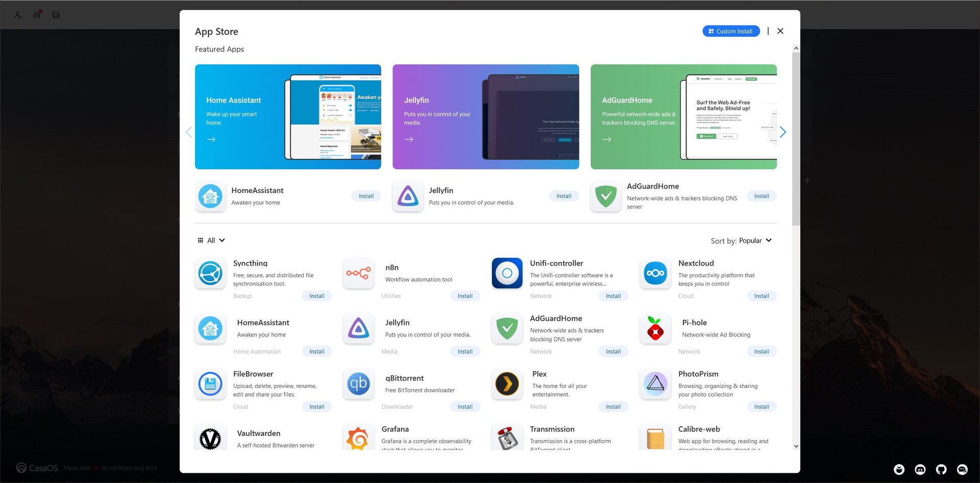The image size is (980, 483).
Task: Open the n8n workflow app icon
Action: pyautogui.click(x=358, y=273)
